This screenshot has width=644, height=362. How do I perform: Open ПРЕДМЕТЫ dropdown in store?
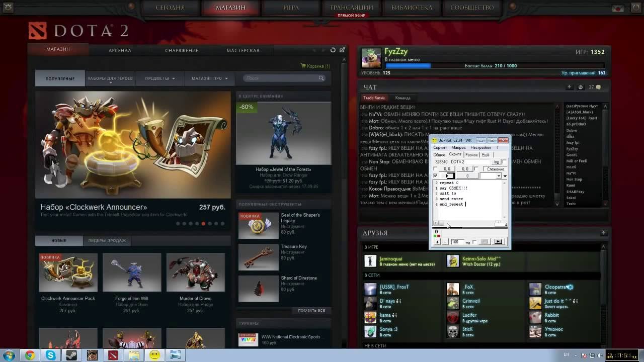(160, 78)
